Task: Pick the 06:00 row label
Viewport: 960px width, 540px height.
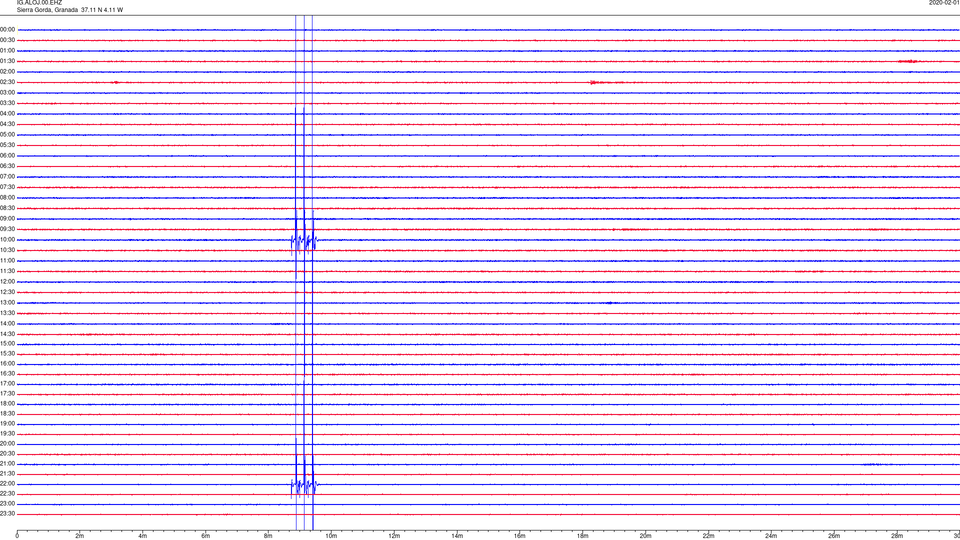Action: (x=7, y=156)
